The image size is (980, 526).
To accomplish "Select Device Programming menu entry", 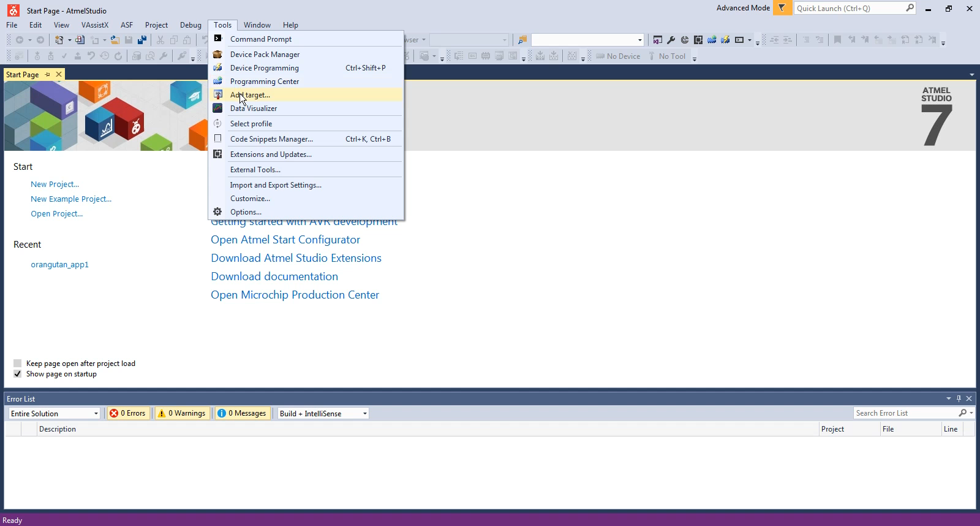I will 306,67.
